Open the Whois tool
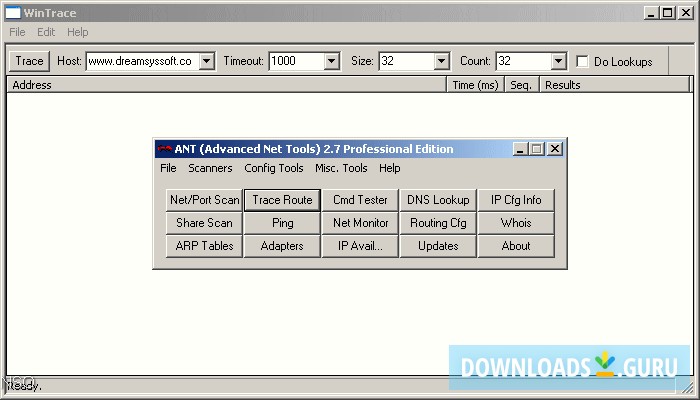This screenshot has width=700, height=400. tap(516, 223)
